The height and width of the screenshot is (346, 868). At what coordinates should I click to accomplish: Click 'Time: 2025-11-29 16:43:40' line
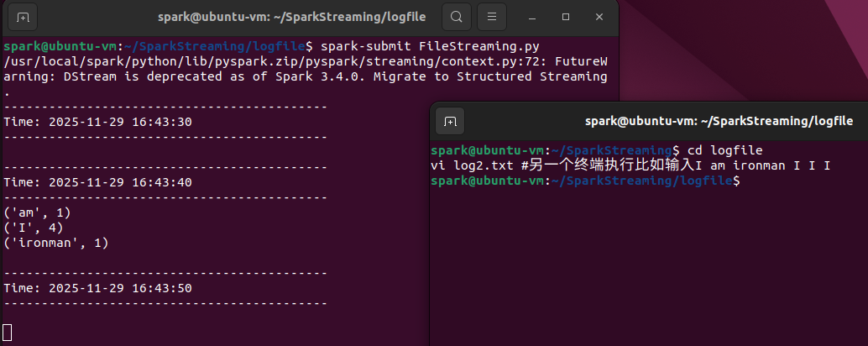[x=98, y=182]
